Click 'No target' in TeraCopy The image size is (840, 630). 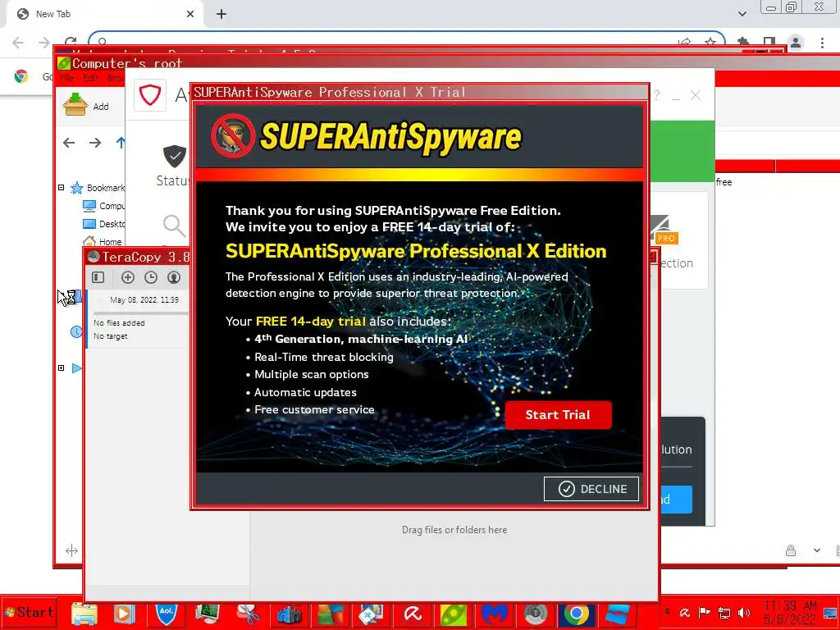111,336
